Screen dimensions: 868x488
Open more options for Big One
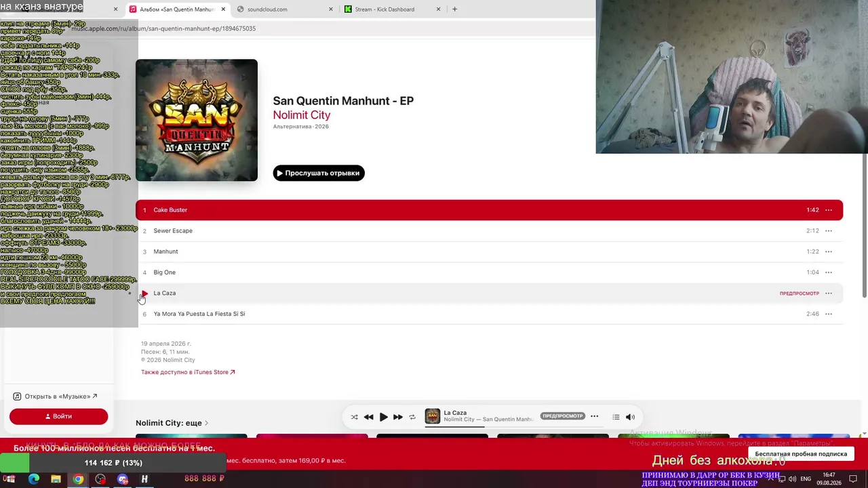pos(829,272)
